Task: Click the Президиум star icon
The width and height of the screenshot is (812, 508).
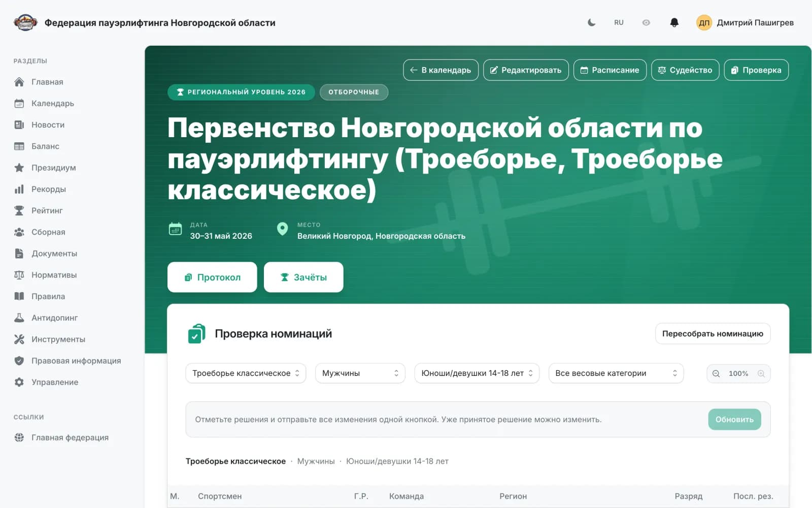Action: tap(19, 168)
